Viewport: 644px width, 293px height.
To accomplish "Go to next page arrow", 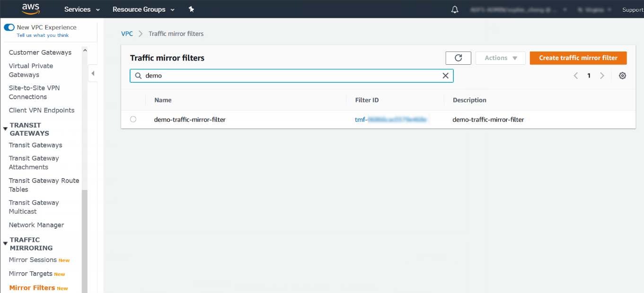I will [602, 76].
